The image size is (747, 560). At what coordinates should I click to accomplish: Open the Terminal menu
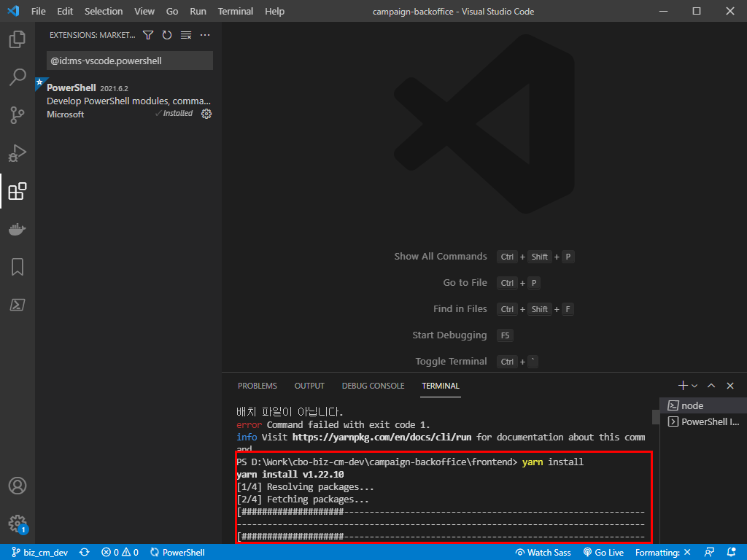click(236, 11)
